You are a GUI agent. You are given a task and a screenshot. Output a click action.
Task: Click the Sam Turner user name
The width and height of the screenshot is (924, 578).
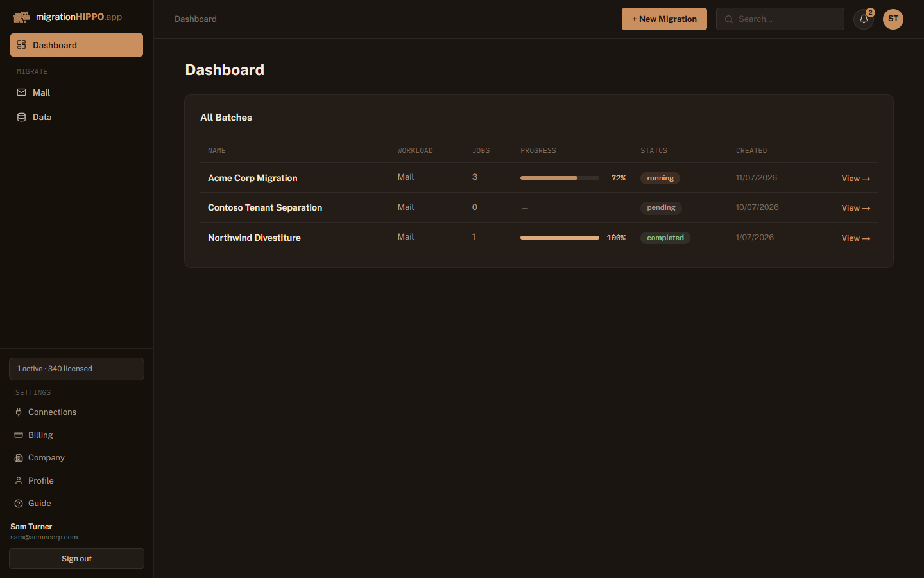click(31, 527)
